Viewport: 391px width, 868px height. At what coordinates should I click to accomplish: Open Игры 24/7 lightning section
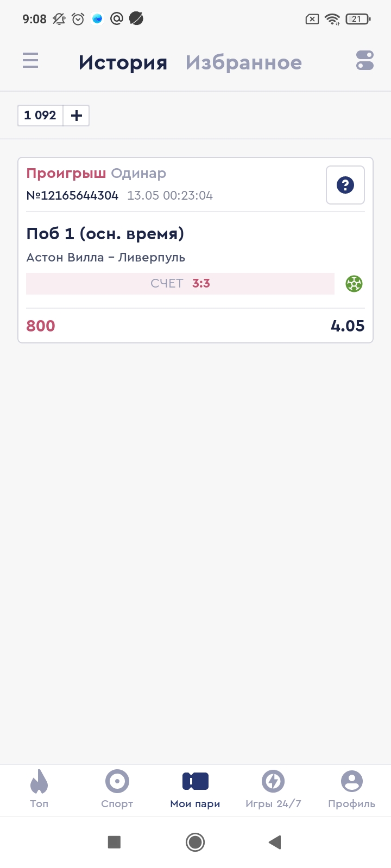(x=273, y=789)
